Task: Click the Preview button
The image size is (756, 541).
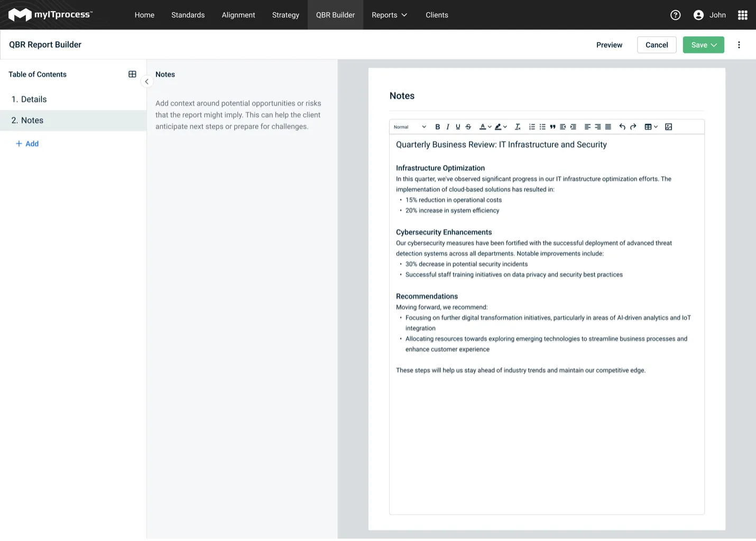Action: pyautogui.click(x=609, y=45)
